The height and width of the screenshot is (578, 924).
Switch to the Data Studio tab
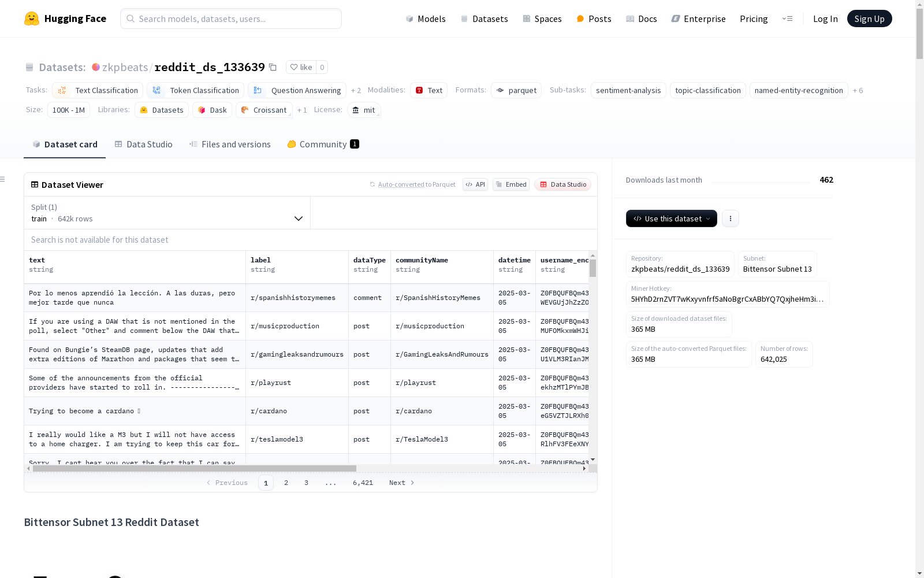(x=143, y=144)
